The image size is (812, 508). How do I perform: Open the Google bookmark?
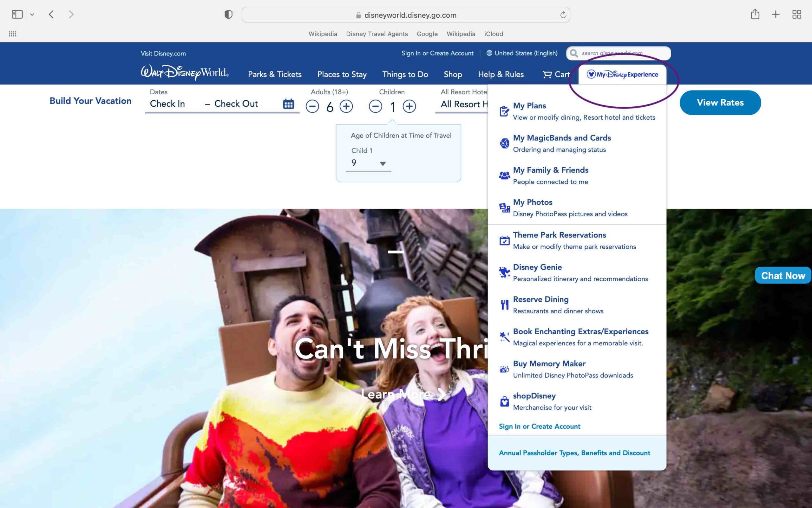[427, 34]
